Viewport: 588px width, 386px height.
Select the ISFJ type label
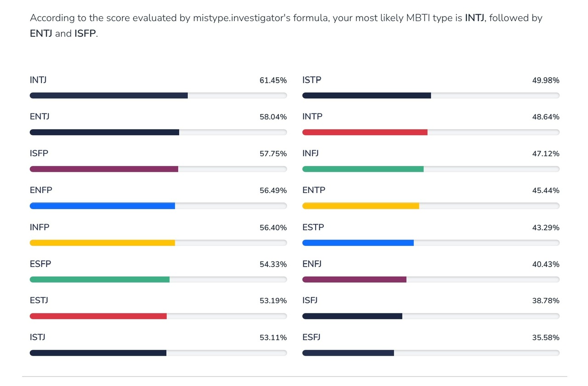[x=310, y=301]
